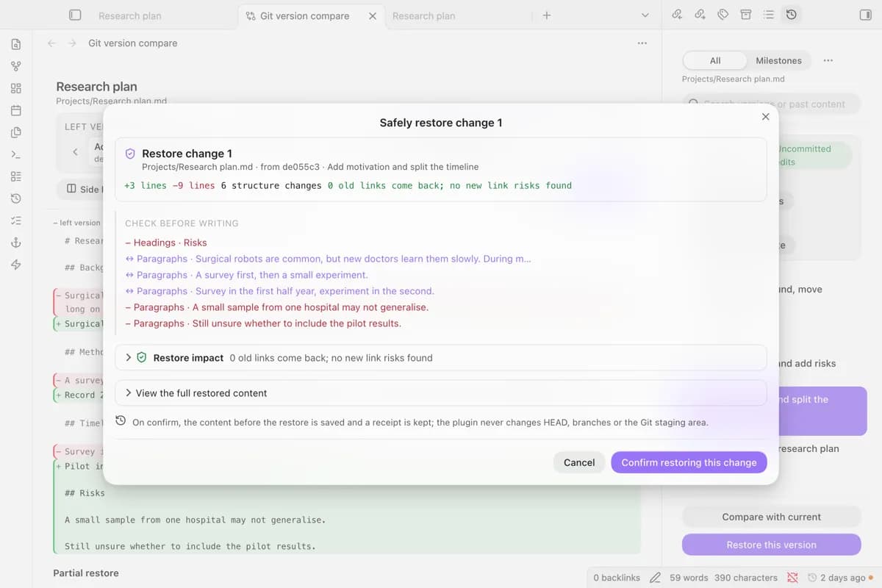This screenshot has height=588, width=882.
Task: Toggle the Side by side view button
Action: [82, 189]
